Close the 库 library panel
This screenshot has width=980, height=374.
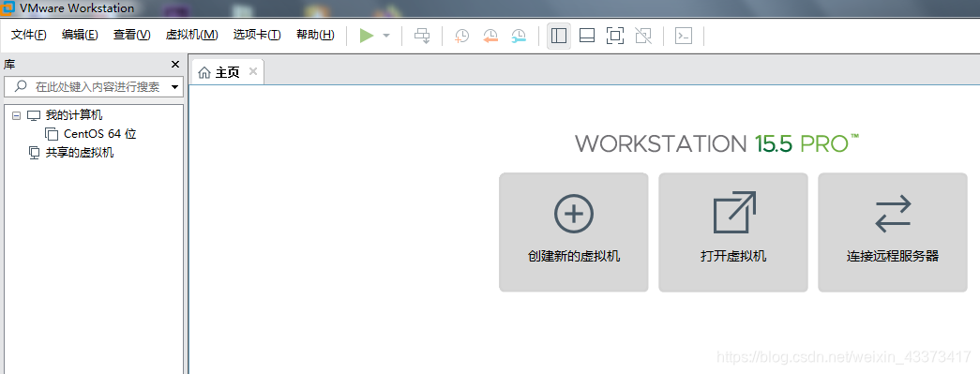point(175,65)
